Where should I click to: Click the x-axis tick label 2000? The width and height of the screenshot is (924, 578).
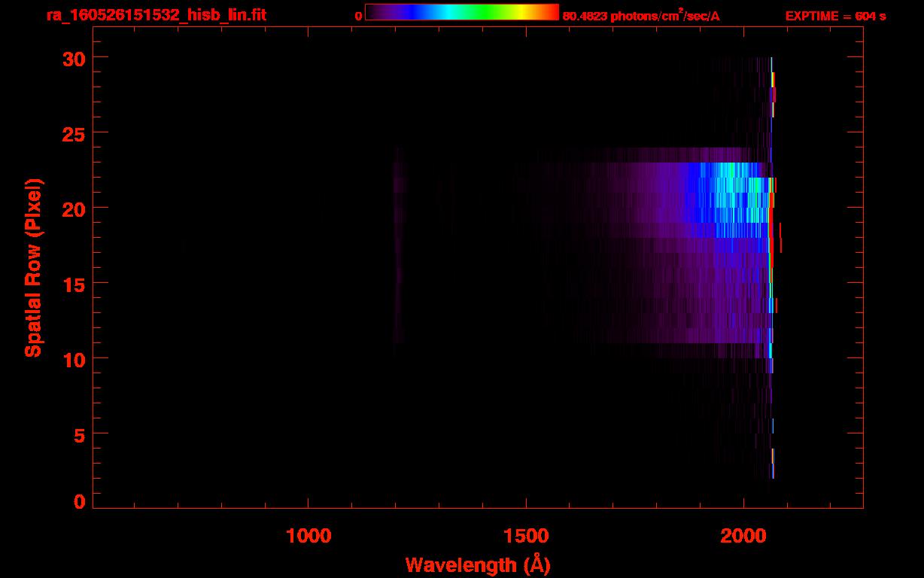pyautogui.click(x=743, y=535)
